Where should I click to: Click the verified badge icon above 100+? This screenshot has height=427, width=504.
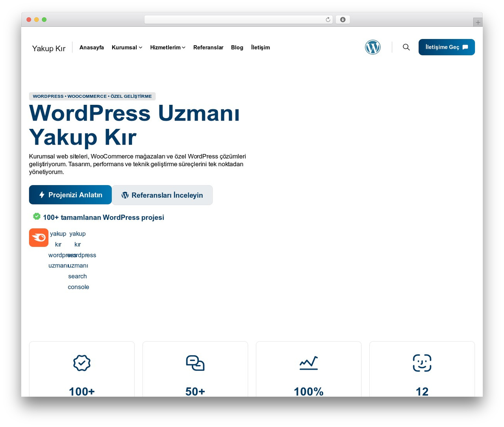tap(82, 363)
